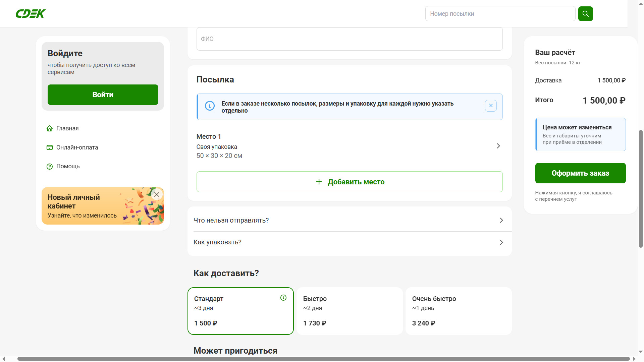The height and width of the screenshot is (362, 644).
Task: Click the CDEK logo
Action: [x=31, y=14]
